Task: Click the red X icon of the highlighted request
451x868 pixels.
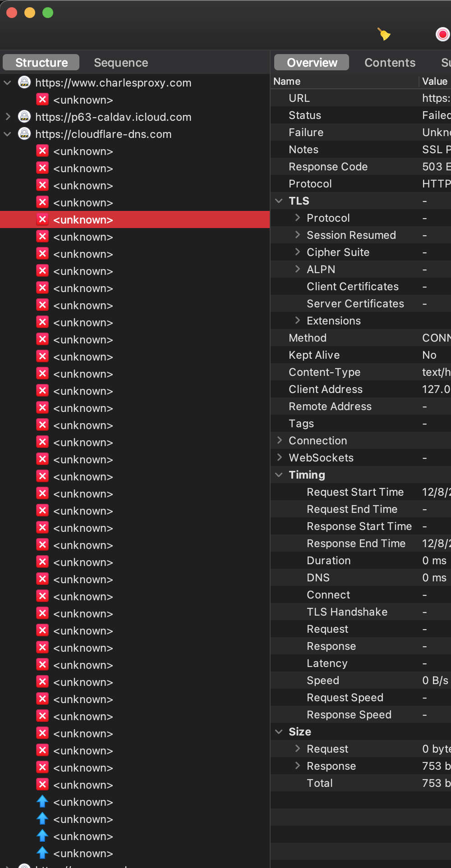Action: coord(42,219)
